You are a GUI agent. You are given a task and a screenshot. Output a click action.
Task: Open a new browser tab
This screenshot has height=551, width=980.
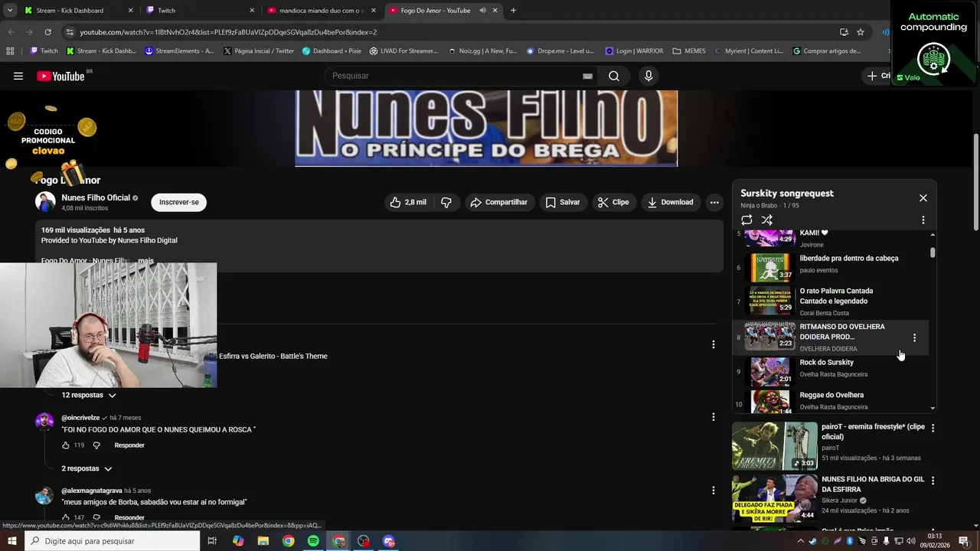point(513,11)
